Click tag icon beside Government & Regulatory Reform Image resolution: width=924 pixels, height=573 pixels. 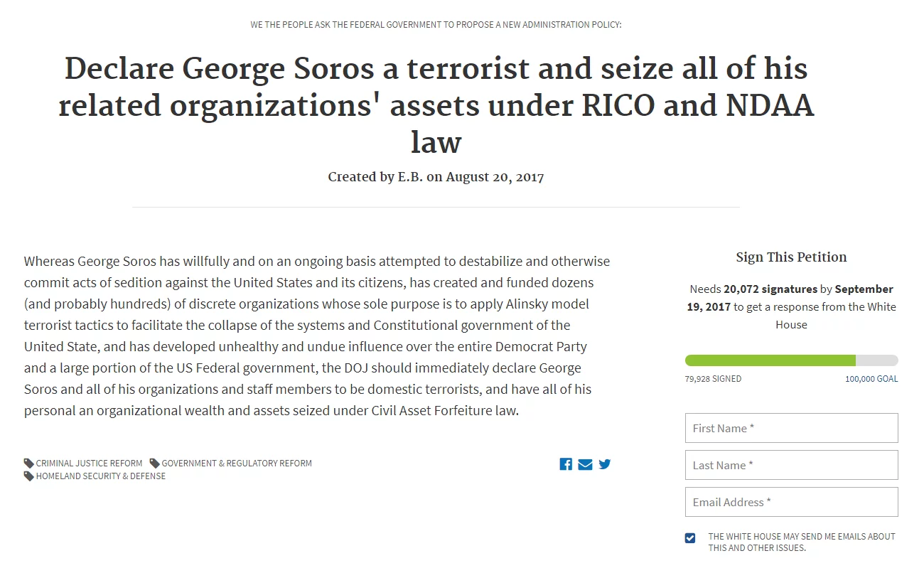tap(155, 464)
